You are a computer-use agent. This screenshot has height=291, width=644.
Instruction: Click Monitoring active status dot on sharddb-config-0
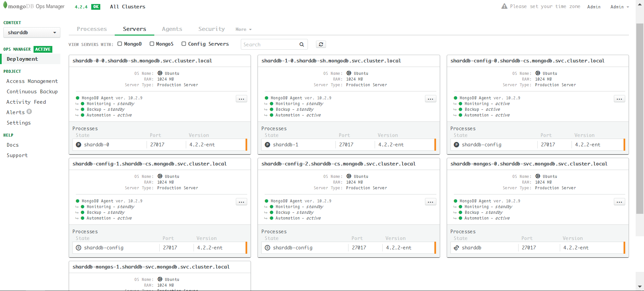[x=461, y=104]
